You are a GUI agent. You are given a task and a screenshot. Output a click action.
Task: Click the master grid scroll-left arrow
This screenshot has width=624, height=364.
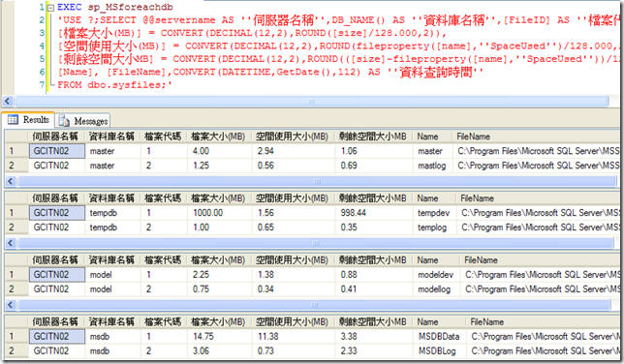pos(11,181)
